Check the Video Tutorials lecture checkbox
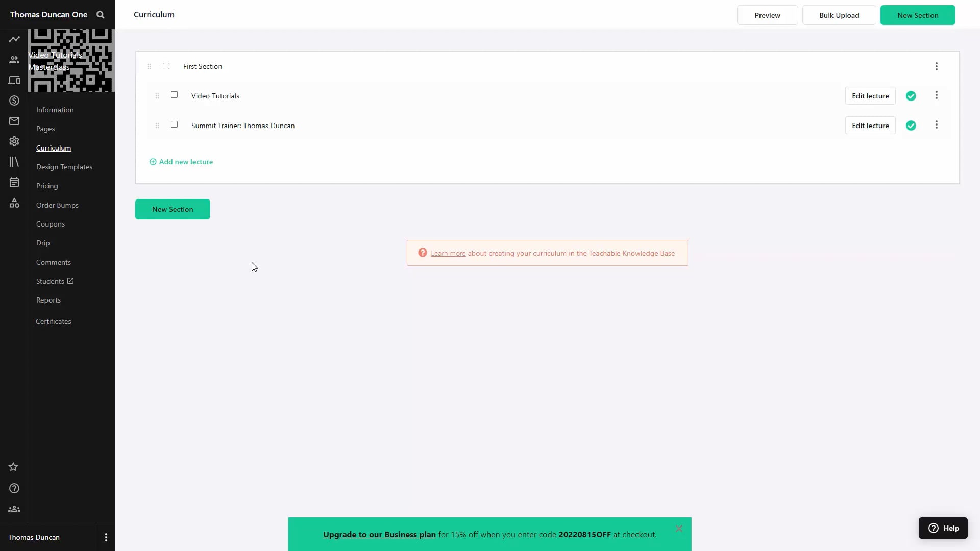 174,95
